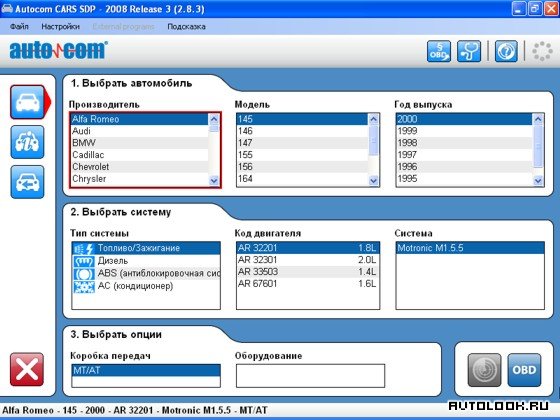Click the blue OBD connect button
Viewport: 560px width, 420px height.
[x=524, y=370]
